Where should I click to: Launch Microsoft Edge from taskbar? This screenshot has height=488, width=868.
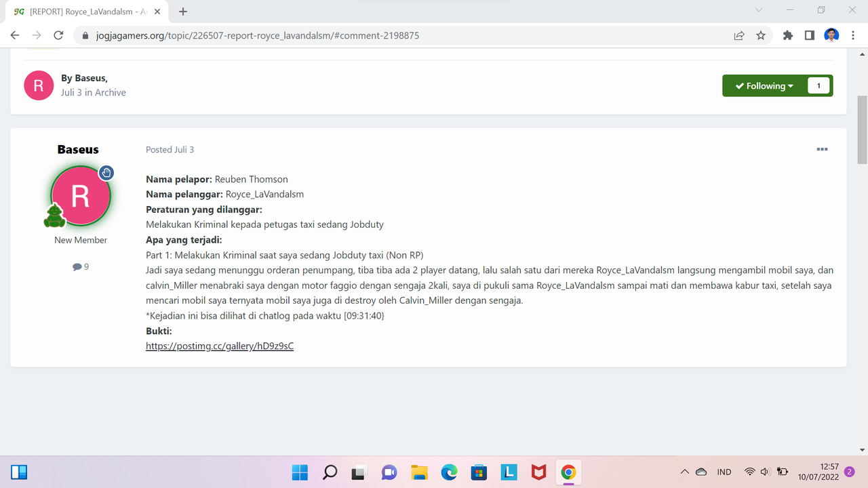(x=449, y=472)
